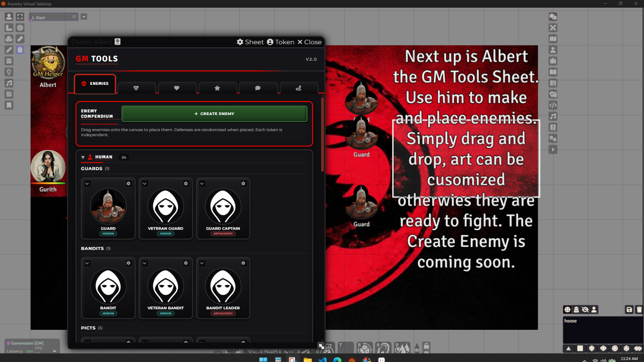Select the Lighting controls bulb icon

(9, 72)
